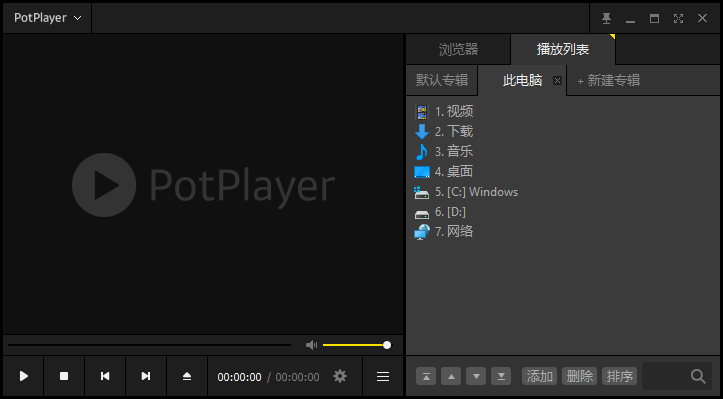Click the D: drive icon
This screenshot has width=723, height=399.
pos(421,214)
